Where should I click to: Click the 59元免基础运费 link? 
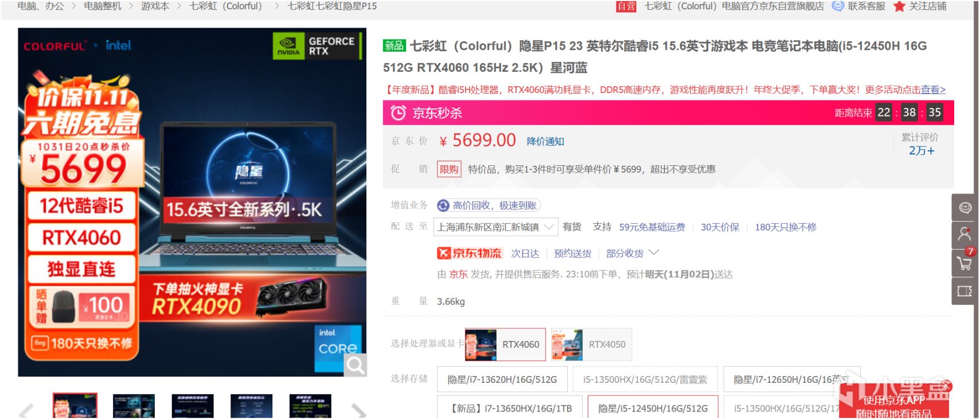tap(652, 227)
